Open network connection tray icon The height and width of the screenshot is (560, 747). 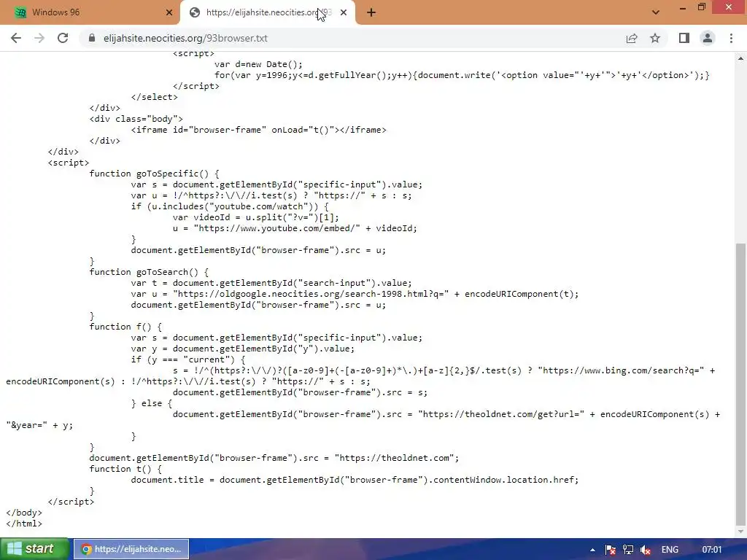[x=628, y=550]
